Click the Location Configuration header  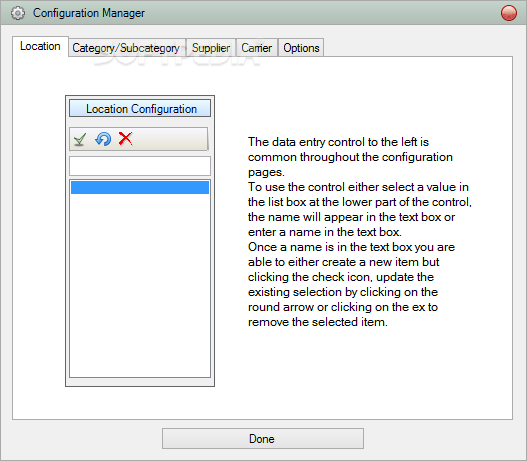(x=140, y=109)
